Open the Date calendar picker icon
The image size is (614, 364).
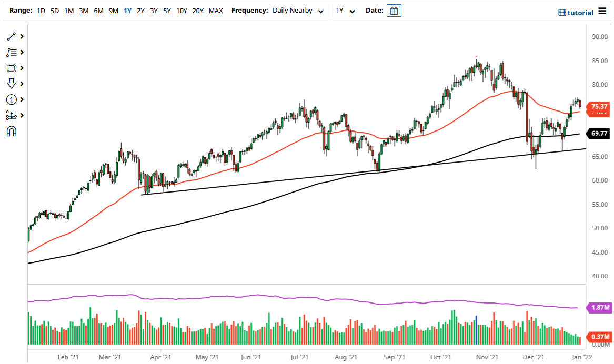click(394, 10)
